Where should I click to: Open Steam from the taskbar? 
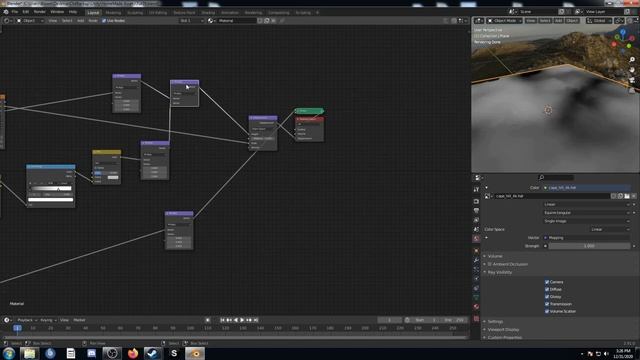(x=153, y=353)
